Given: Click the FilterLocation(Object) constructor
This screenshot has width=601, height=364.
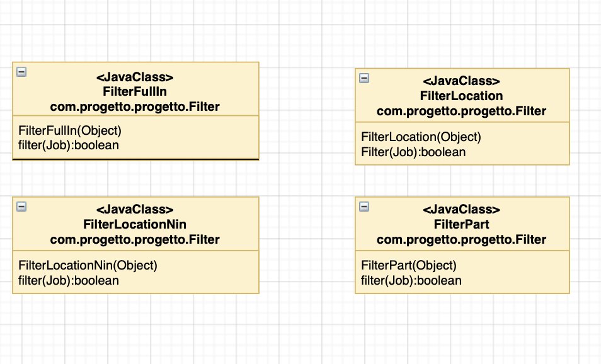Looking at the screenshot, I should click(421, 137).
